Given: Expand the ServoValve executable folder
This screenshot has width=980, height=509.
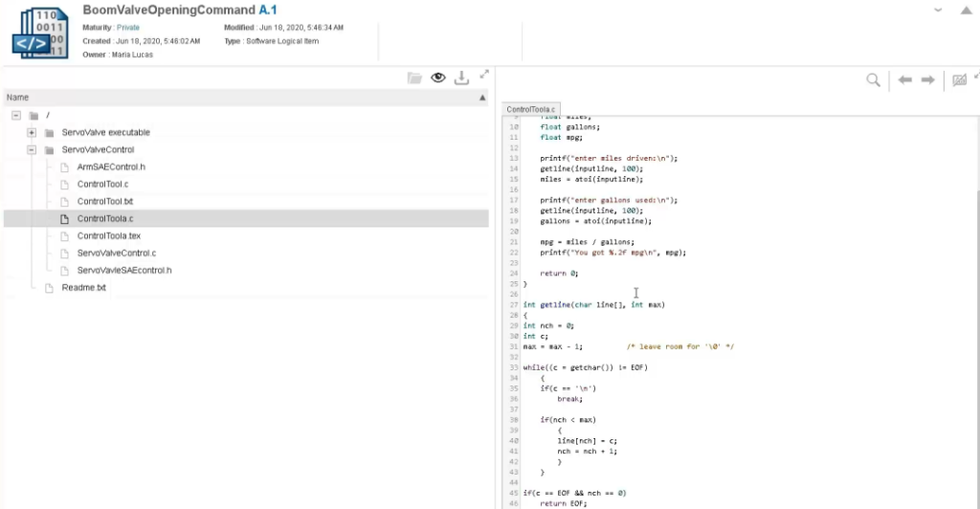Looking at the screenshot, I should click(x=32, y=132).
